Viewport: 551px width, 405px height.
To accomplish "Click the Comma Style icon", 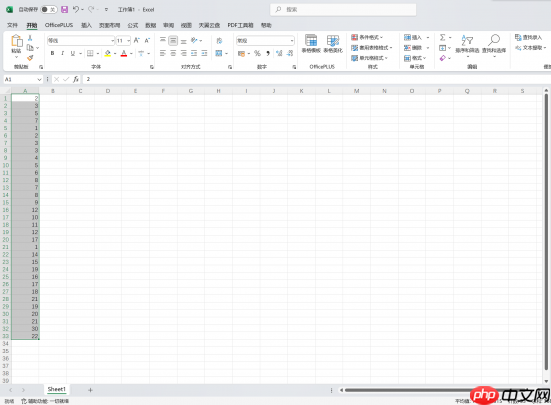I will coord(268,53).
